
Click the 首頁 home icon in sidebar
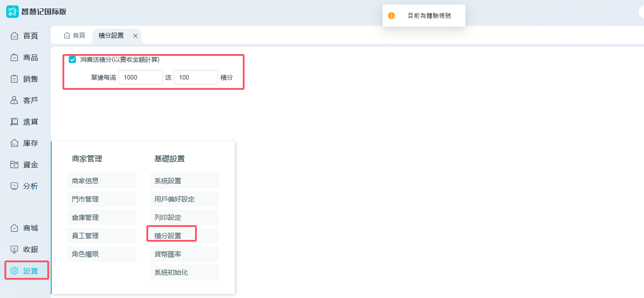(14, 36)
